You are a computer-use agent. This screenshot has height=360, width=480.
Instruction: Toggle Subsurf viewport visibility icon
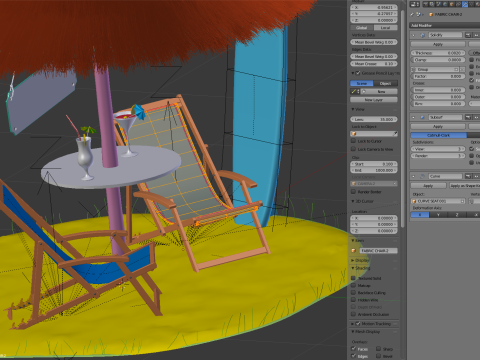[476, 117]
